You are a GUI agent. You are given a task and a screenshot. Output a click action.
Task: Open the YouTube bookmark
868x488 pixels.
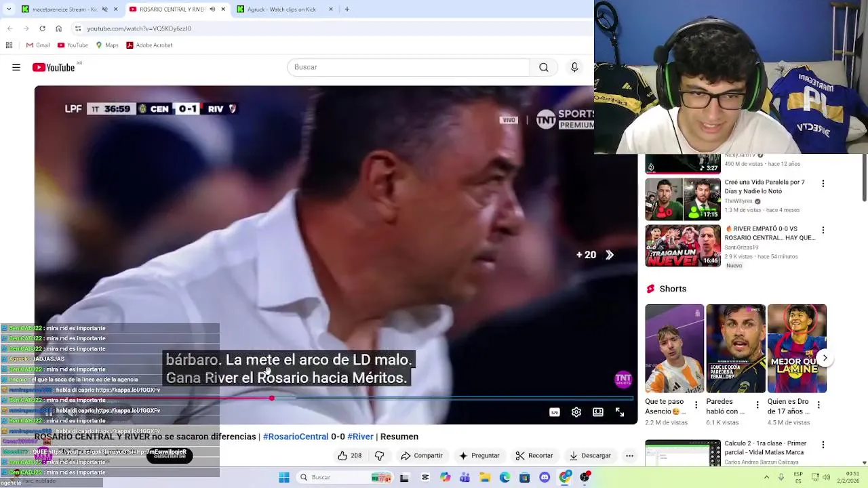73,45
